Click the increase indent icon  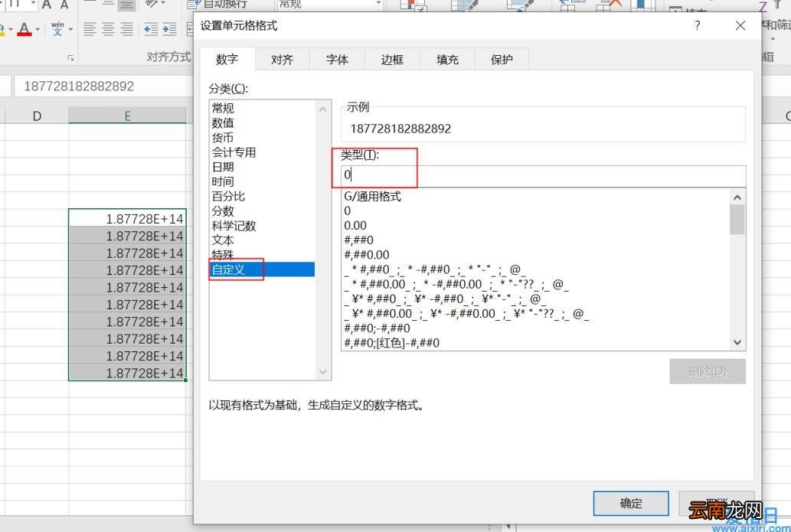(x=169, y=29)
